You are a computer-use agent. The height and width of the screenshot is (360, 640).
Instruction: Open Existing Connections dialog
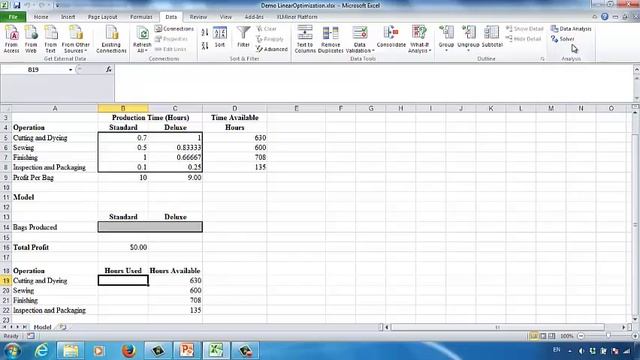(111, 39)
